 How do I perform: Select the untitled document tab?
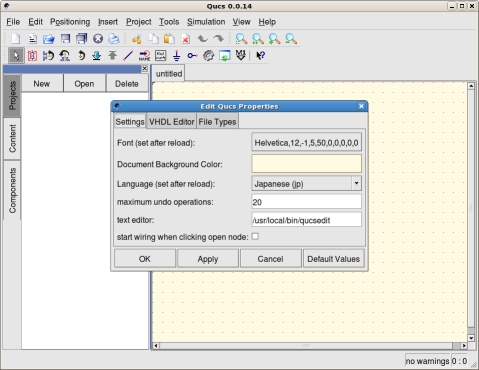[169, 74]
